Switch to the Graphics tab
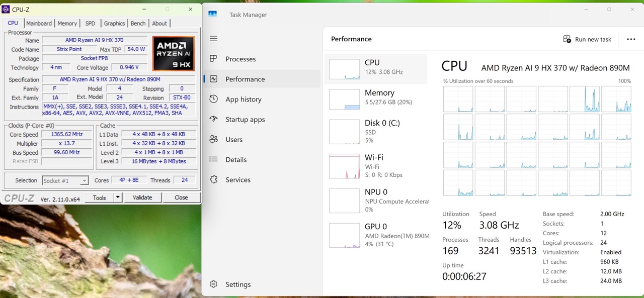Image resolution: width=644 pixels, height=298 pixels. 114,23
